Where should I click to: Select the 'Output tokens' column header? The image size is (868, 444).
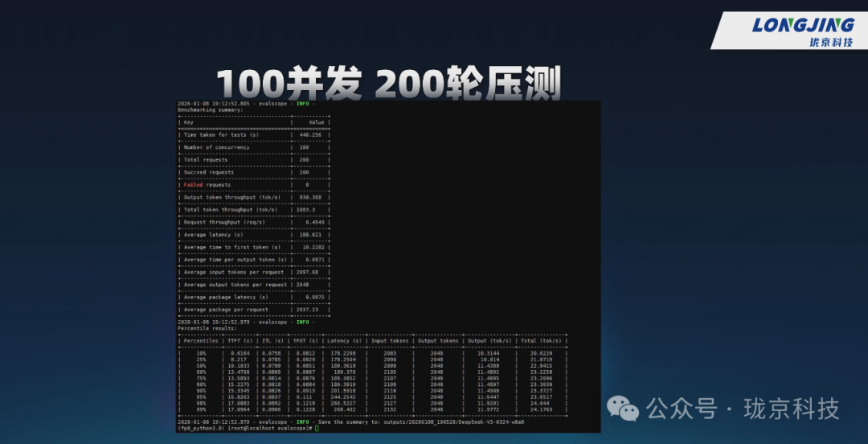[x=438, y=341]
